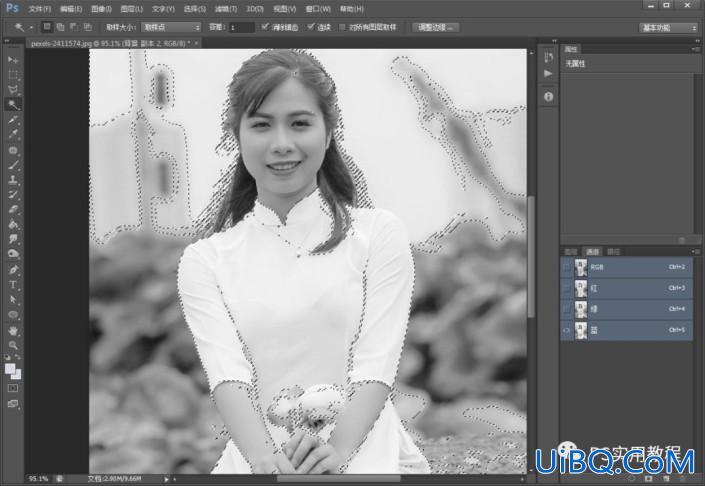This screenshot has height=486, width=705.
Task: Open the status bar info arrow
Action: point(166,479)
